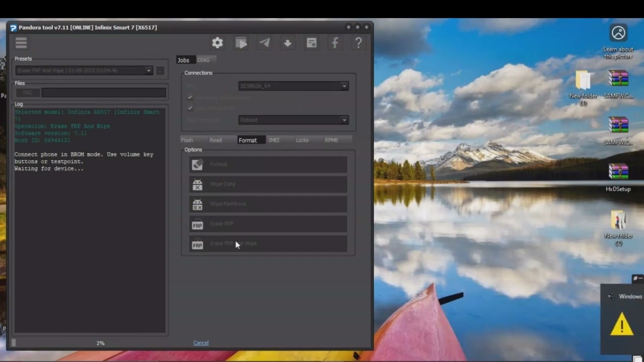Click the Wipe Data android icon
Screen dimensions: 644x362
coord(197,185)
